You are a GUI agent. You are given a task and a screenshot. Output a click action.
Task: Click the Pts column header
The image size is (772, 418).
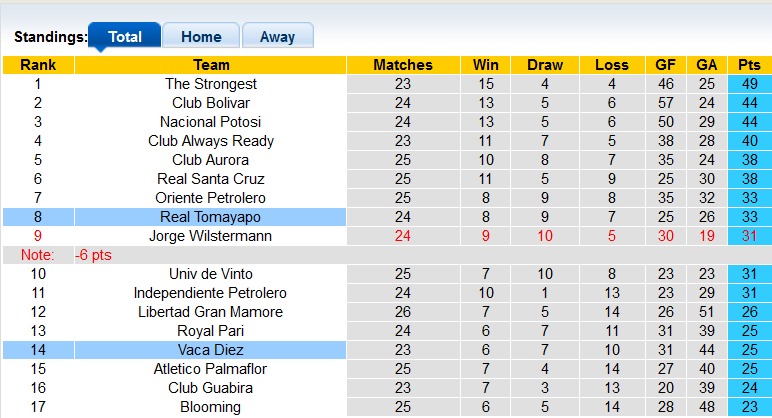(749, 65)
